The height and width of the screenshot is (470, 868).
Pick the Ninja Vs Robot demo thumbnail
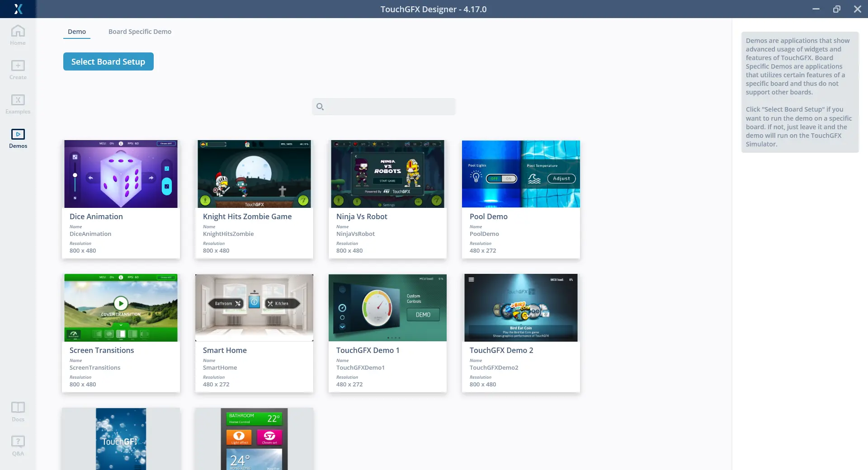pyautogui.click(x=387, y=174)
